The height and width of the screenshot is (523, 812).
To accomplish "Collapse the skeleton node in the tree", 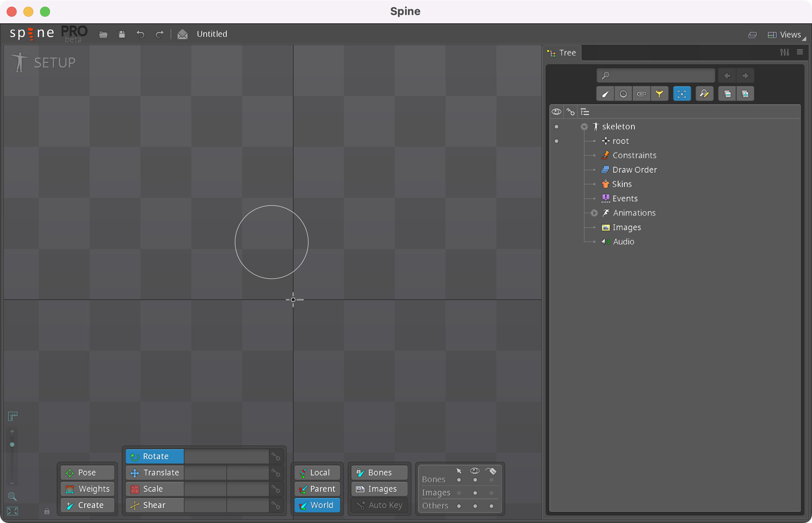I will coord(584,126).
